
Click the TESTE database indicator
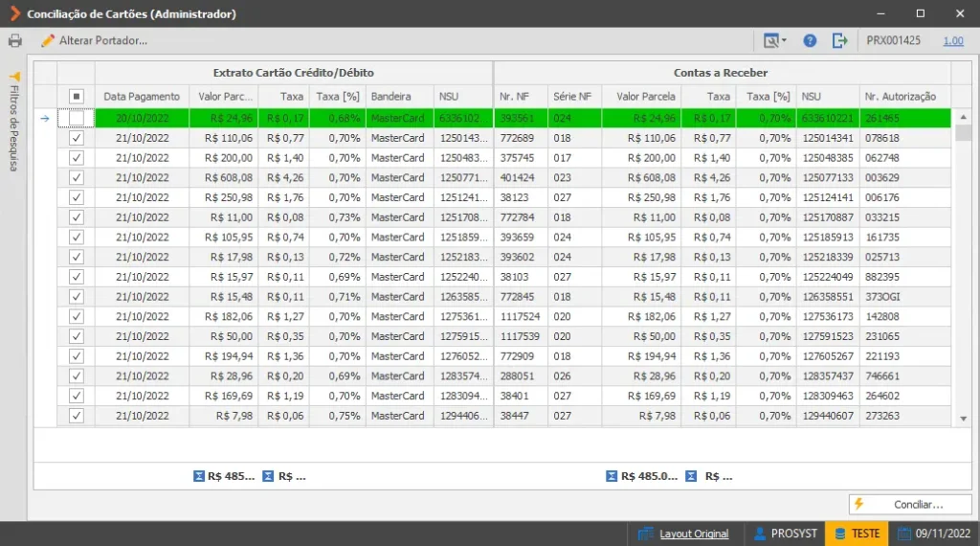pos(857,534)
